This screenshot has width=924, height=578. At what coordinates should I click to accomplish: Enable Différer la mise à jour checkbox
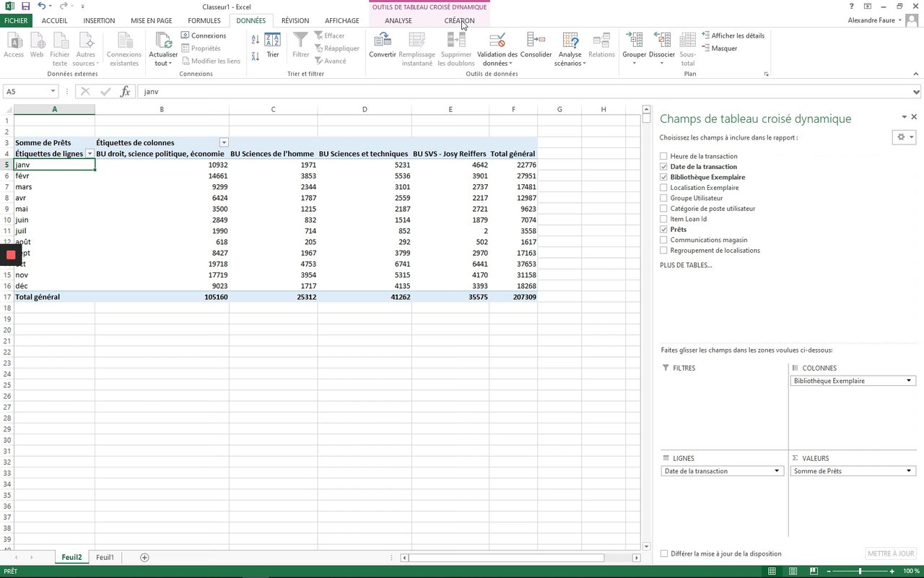[x=664, y=554]
